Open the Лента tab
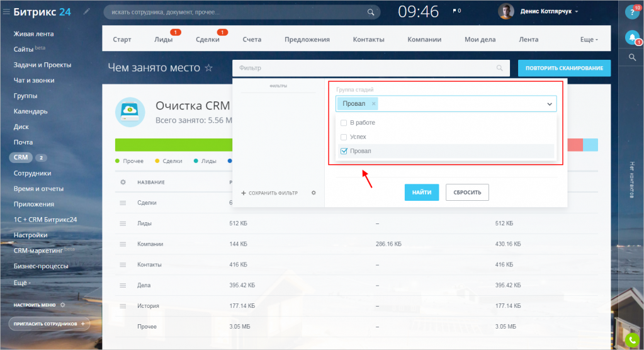This screenshot has height=350, width=644. tap(529, 40)
